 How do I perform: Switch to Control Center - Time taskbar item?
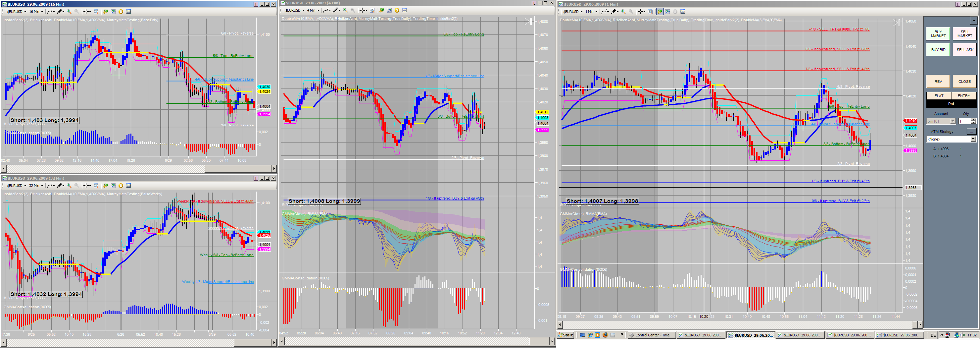[x=652, y=335]
